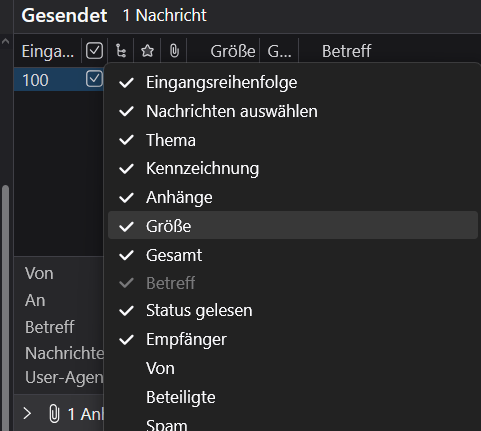The image size is (481, 431).
Task: Expand the attachment list chevron
Action: (x=27, y=414)
